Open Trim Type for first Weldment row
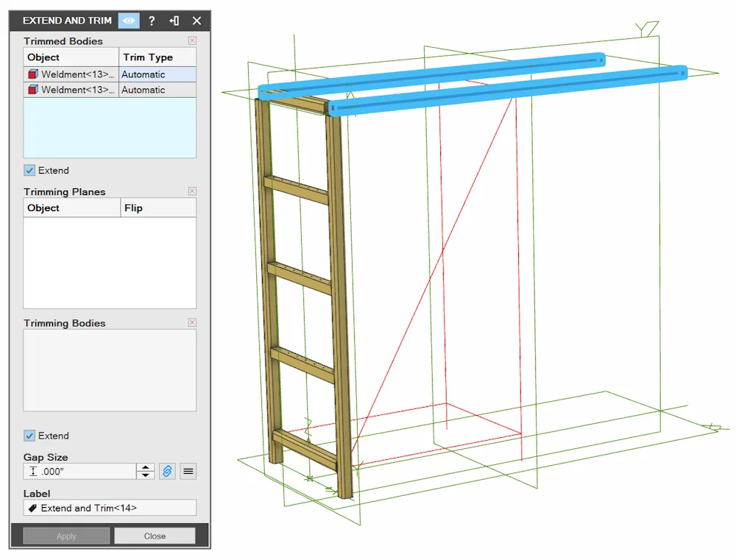 click(x=158, y=74)
